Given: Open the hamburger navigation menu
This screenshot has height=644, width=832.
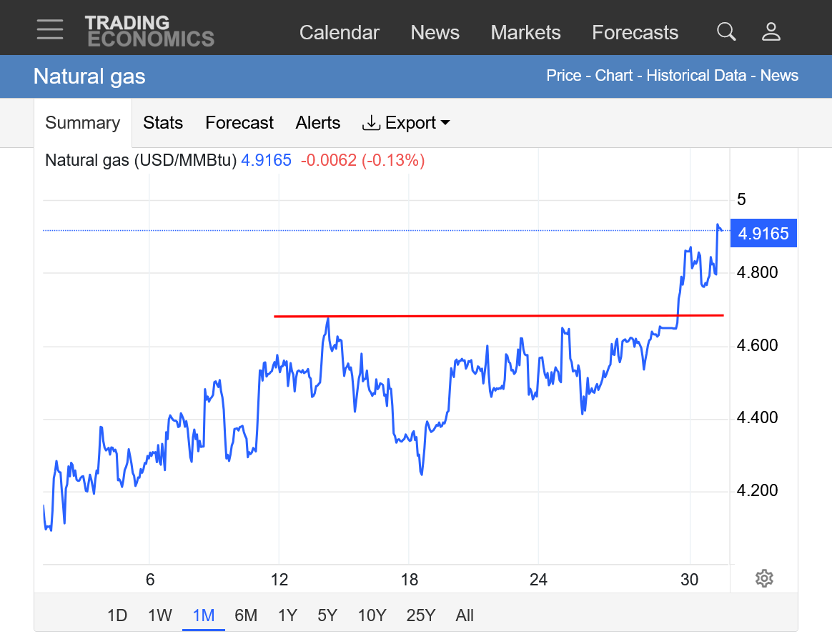Looking at the screenshot, I should (50, 30).
